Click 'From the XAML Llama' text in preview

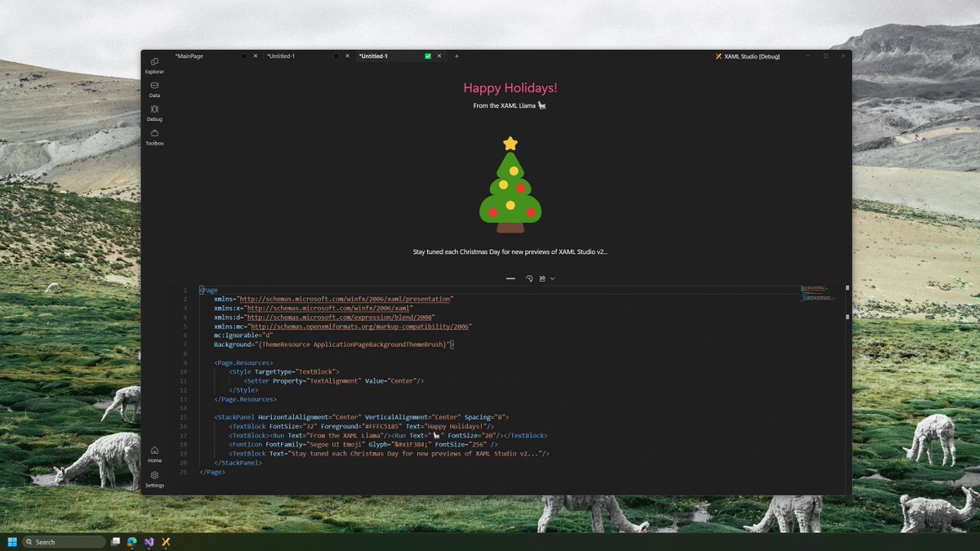coord(505,105)
